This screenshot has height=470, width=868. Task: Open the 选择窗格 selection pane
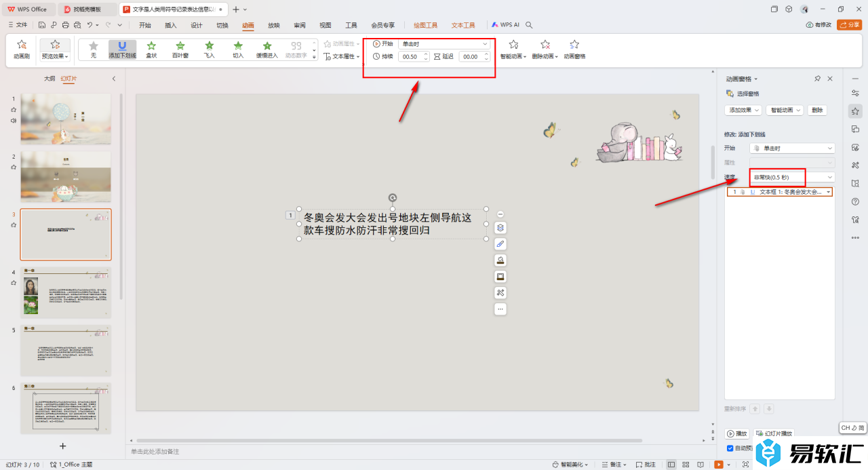[x=743, y=94]
